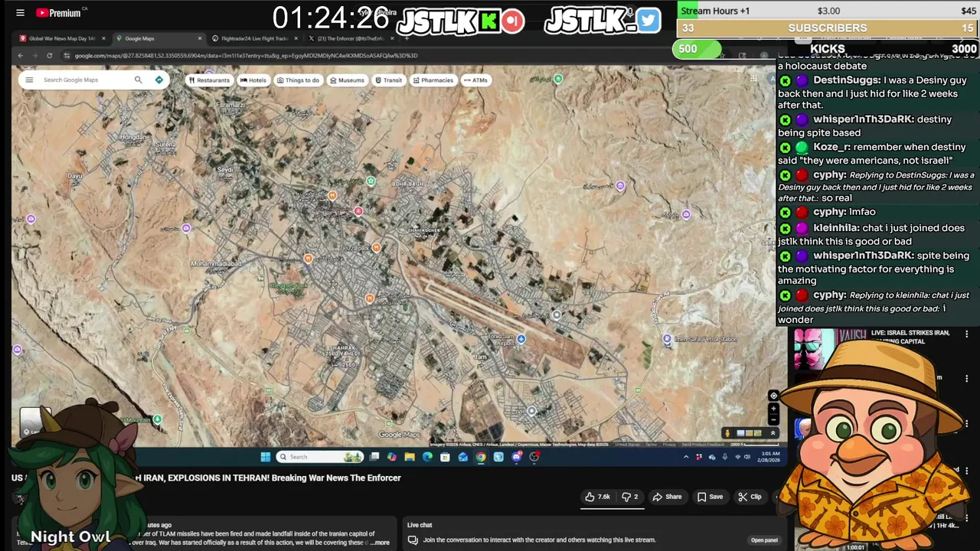980x551 pixels.
Task: Click the Windows taskbar Search box
Action: click(320, 457)
